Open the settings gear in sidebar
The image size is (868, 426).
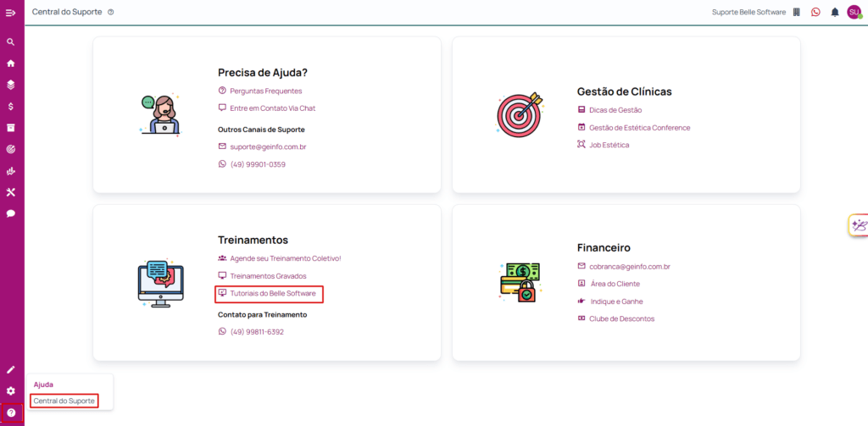point(11,390)
